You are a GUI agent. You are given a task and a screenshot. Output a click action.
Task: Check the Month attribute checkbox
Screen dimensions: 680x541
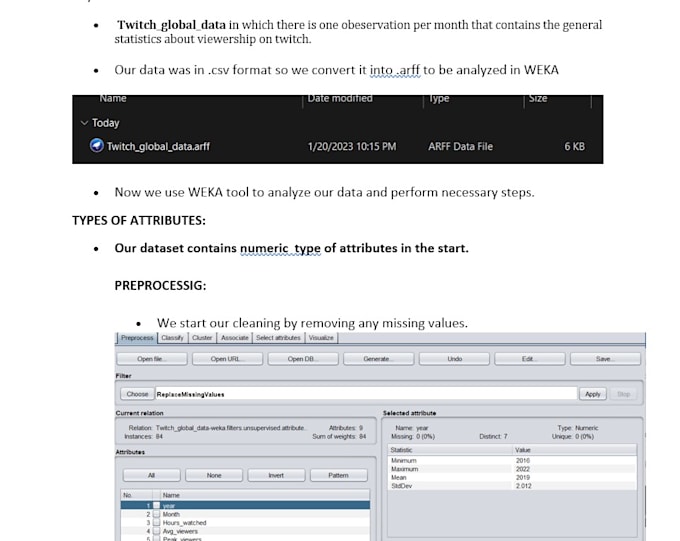[155, 514]
